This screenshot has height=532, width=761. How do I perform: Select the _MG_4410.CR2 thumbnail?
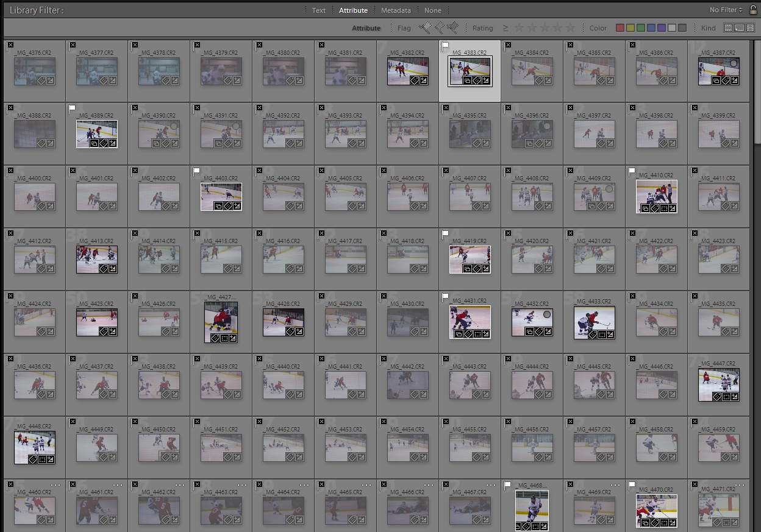coord(656,195)
